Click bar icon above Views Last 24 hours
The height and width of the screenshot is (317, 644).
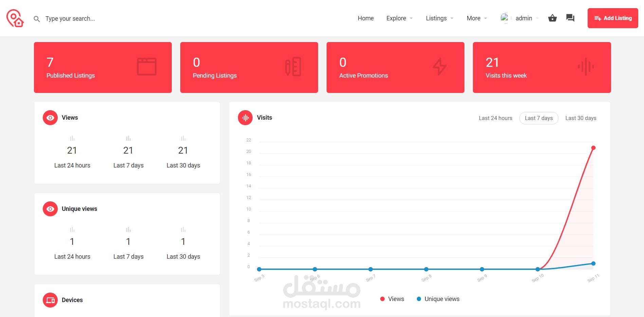tap(72, 138)
